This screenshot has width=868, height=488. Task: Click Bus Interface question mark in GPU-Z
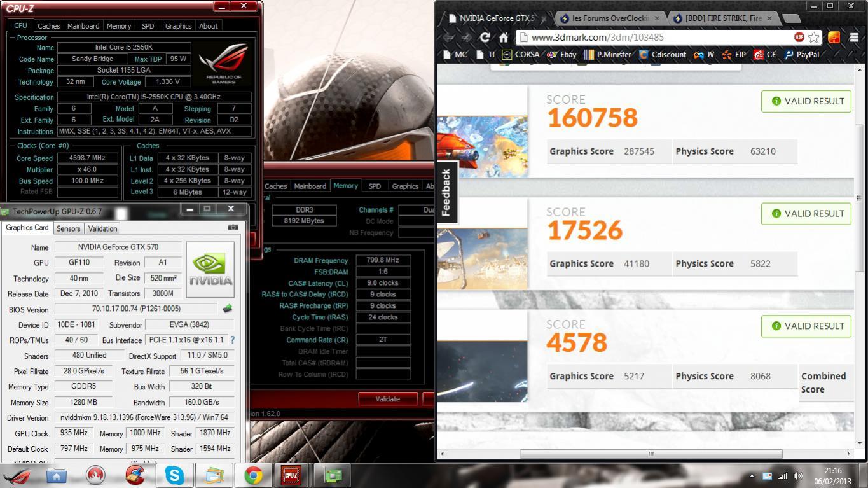pos(232,340)
